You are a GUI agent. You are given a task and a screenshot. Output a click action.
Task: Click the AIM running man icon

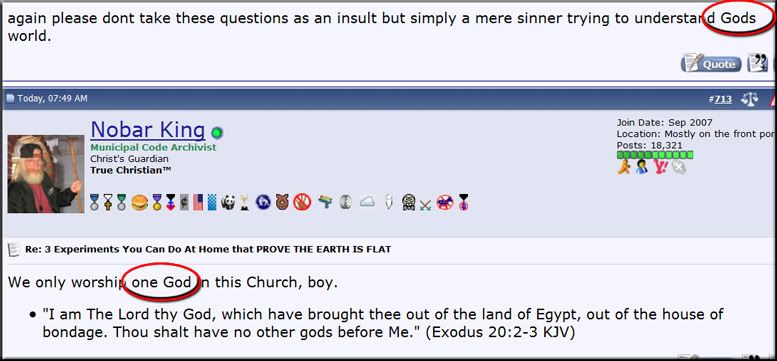[x=624, y=167]
